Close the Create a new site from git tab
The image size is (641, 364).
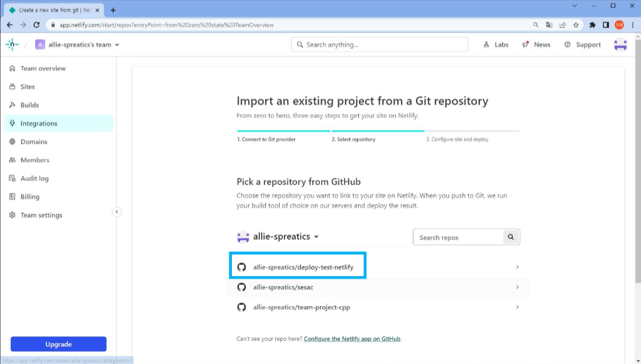pyautogui.click(x=97, y=10)
